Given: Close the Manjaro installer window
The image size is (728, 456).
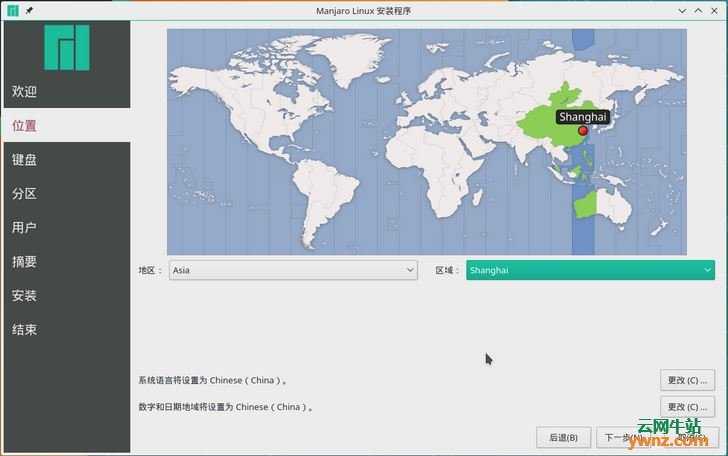Looking at the screenshot, I should click(715, 11).
